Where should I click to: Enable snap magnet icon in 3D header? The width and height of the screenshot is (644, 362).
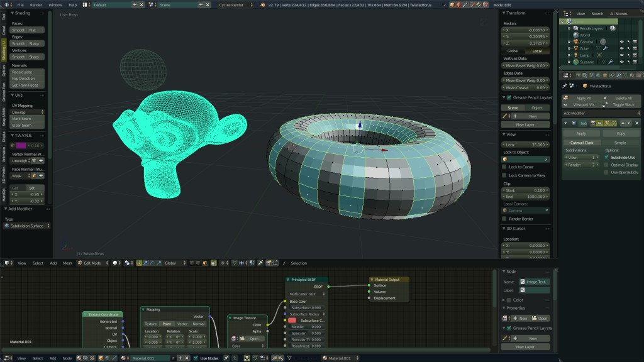[235, 263]
